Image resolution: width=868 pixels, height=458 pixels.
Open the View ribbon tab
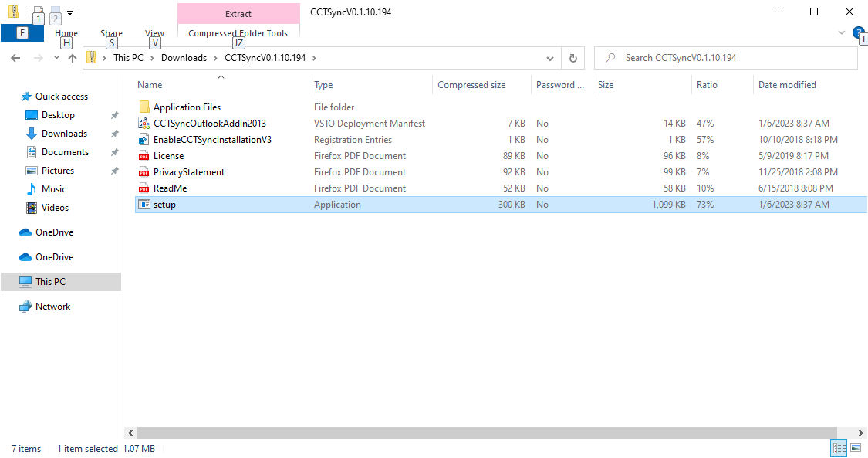tap(155, 33)
